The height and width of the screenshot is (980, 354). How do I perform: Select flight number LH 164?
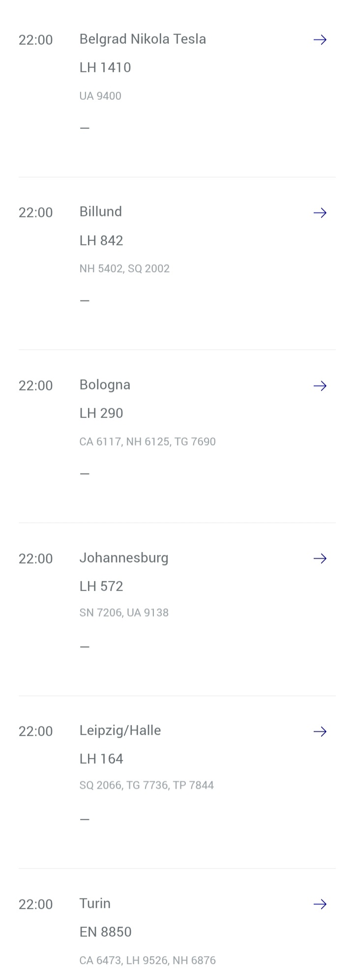(x=101, y=759)
